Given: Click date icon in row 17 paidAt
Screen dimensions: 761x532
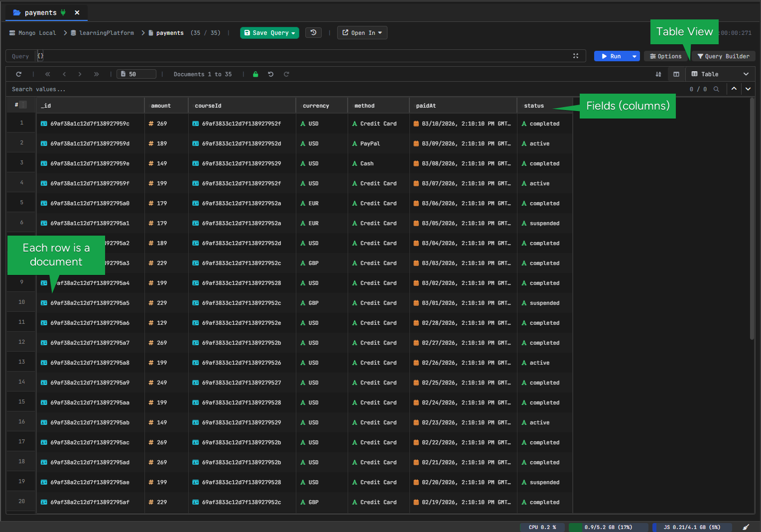Looking at the screenshot, I should click(416, 442).
